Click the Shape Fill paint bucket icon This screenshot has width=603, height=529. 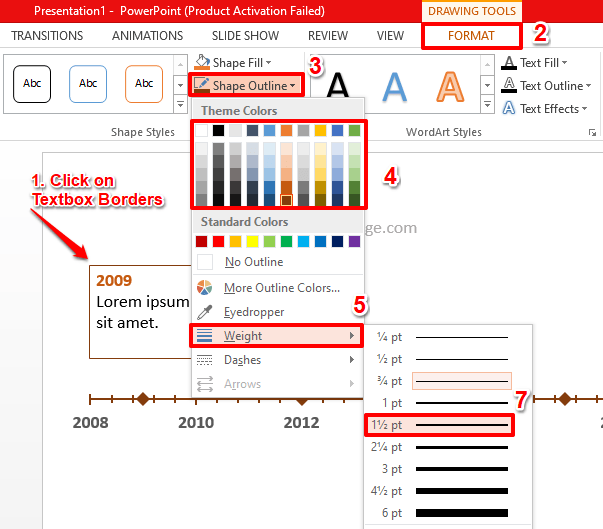(x=203, y=63)
